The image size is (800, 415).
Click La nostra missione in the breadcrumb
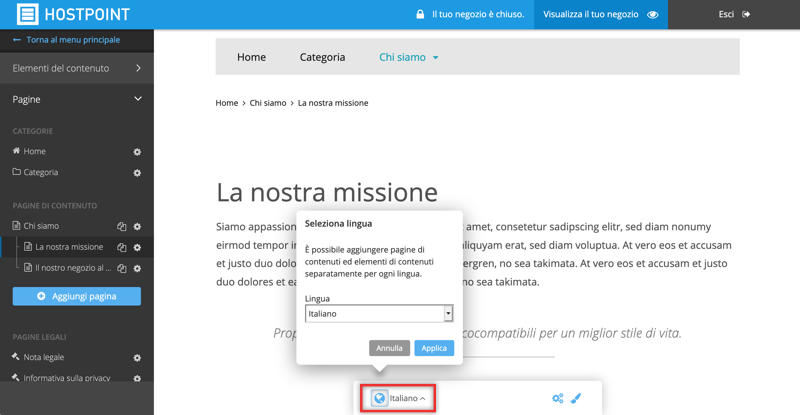(x=333, y=103)
